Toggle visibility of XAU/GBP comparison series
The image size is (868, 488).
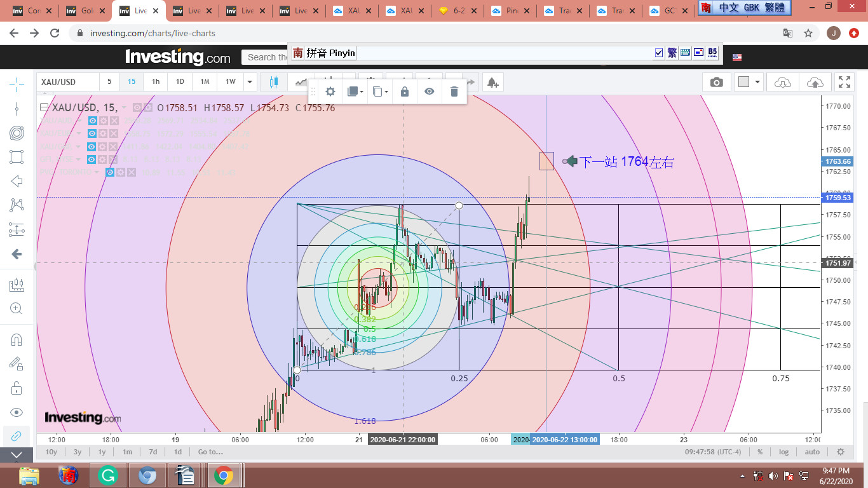click(92, 147)
